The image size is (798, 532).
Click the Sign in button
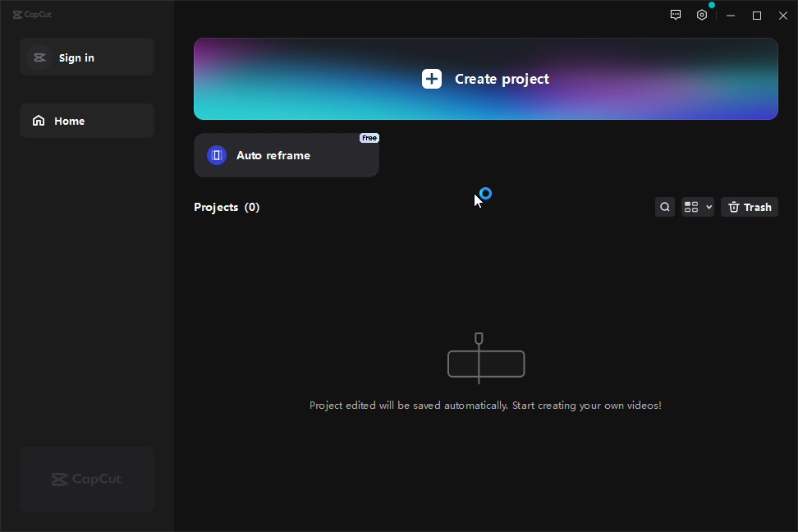coord(87,57)
